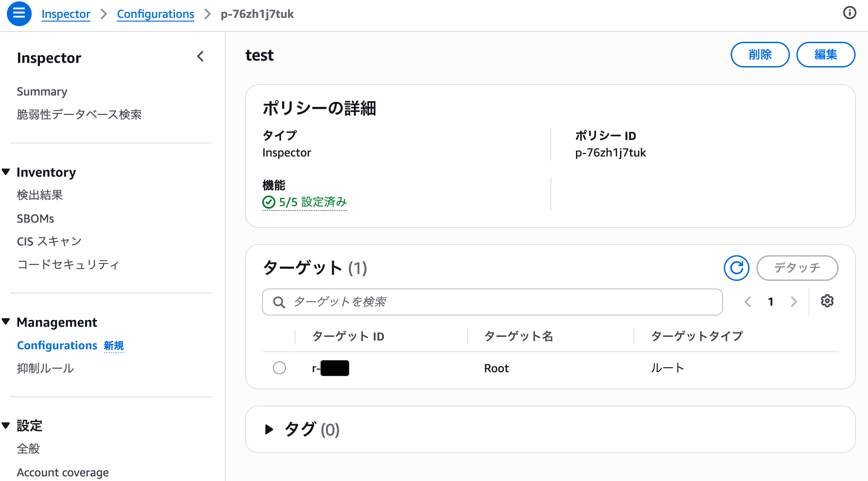Click the Root target name cell

[x=496, y=368]
